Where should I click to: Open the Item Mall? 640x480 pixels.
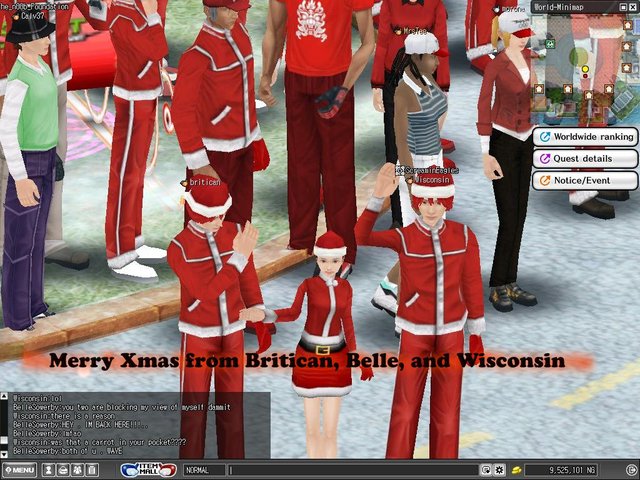coord(149,470)
